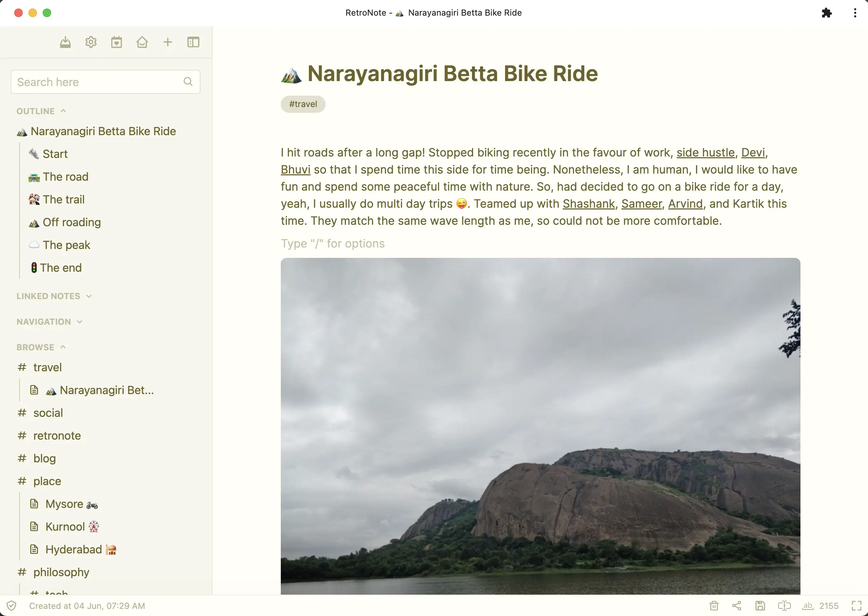Viewport: 868px width, 616px height.
Task: Click the mountain emoji beside the note title
Action: click(291, 75)
